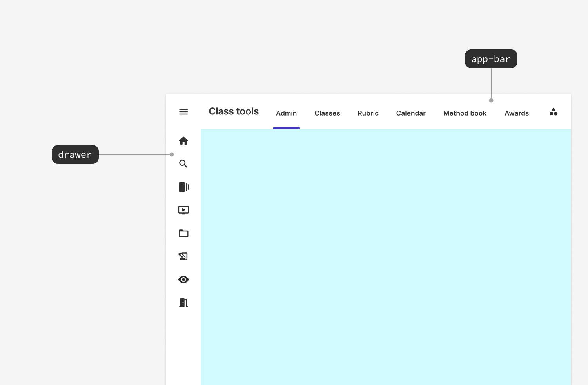Select the Awards tab
This screenshot has width=588, height=385.
pyautogui.click(x=516, y=113)
